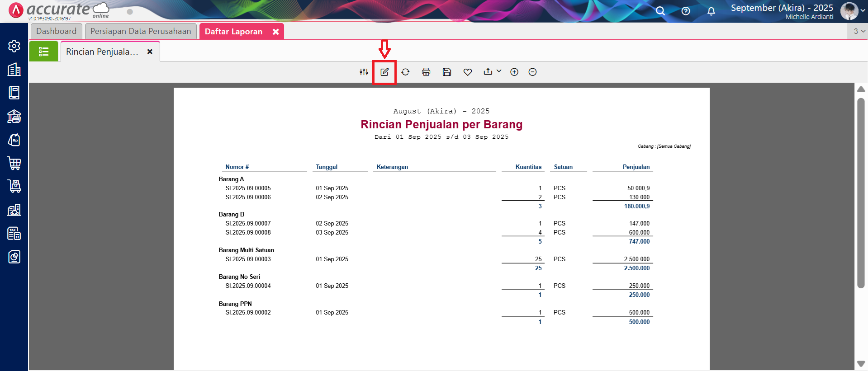Expand the user profile menu chevron
Image resolution: width=868 pixels, height=371 pixels.
[x=863, y=11]
